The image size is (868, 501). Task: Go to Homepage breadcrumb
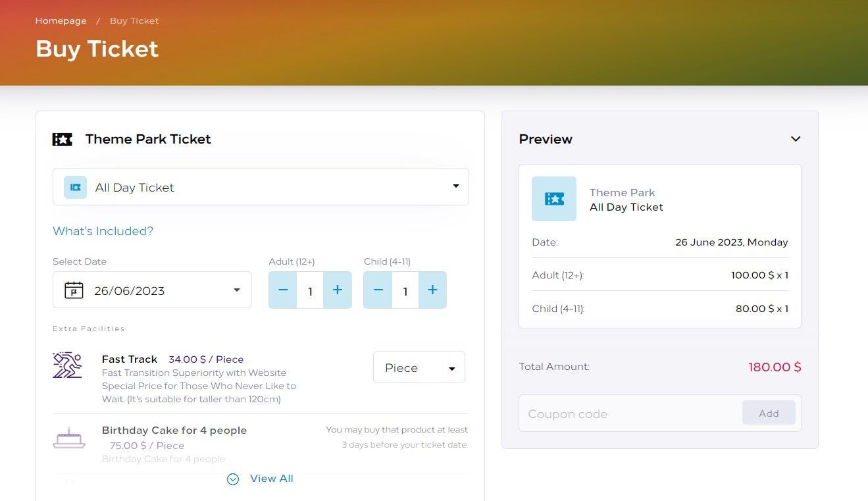[x=61, y=21]
